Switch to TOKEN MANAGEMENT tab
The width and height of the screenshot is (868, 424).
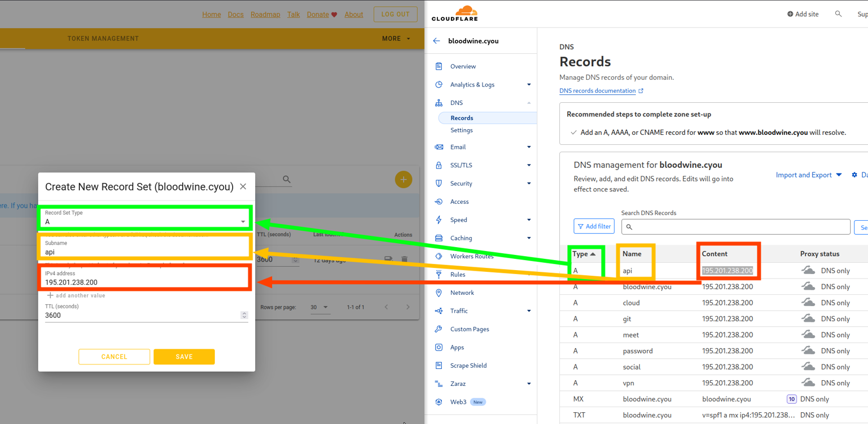[103, 39]
